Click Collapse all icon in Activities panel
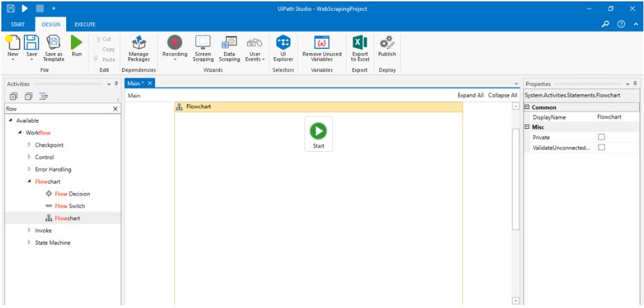The width and height of the screenshot is (644, 308). (x=28, y=96)
